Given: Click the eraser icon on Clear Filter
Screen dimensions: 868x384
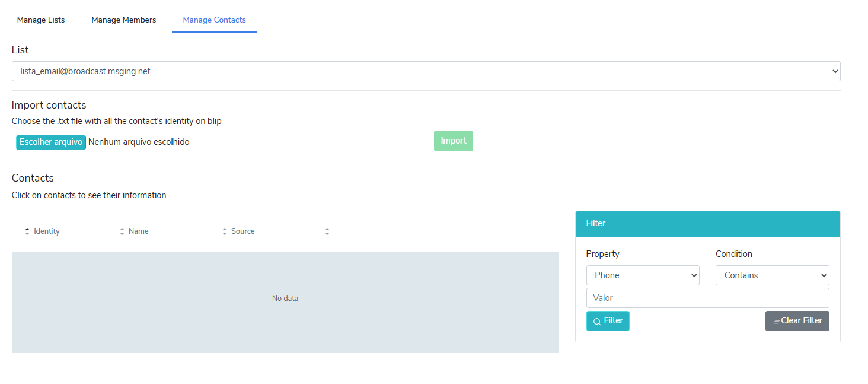Looking at the screenshot, I should point(776,321).
